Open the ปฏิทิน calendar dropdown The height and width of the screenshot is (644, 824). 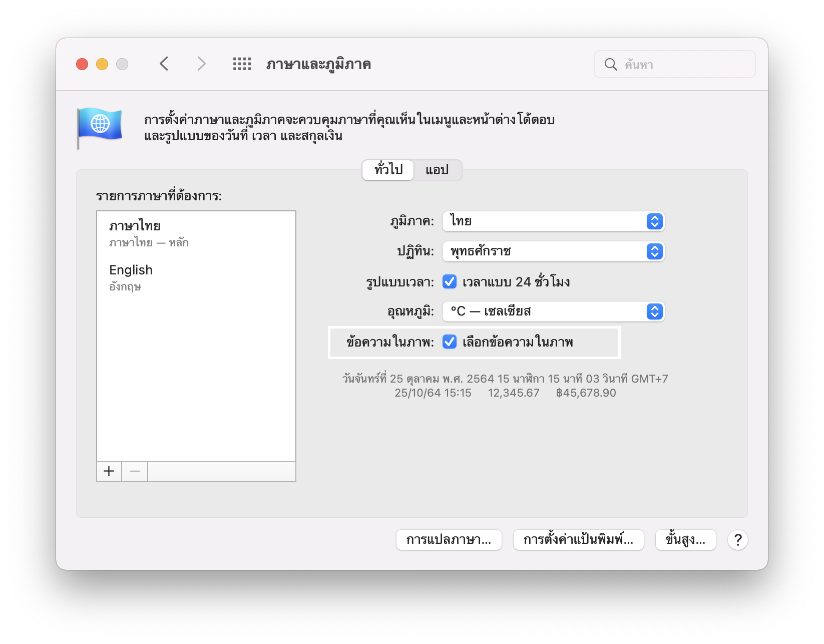click(x=553, y=251)
